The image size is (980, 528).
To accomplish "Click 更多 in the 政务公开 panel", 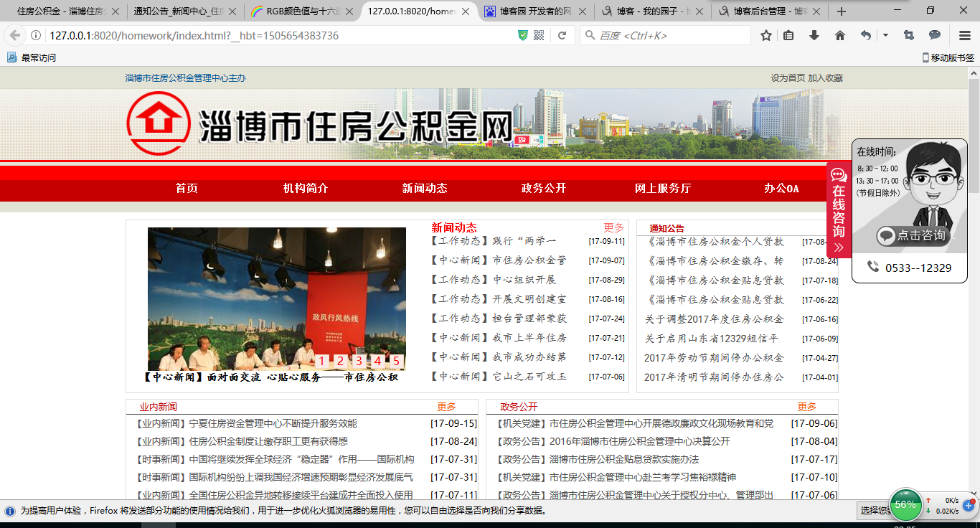I will 807,407.
